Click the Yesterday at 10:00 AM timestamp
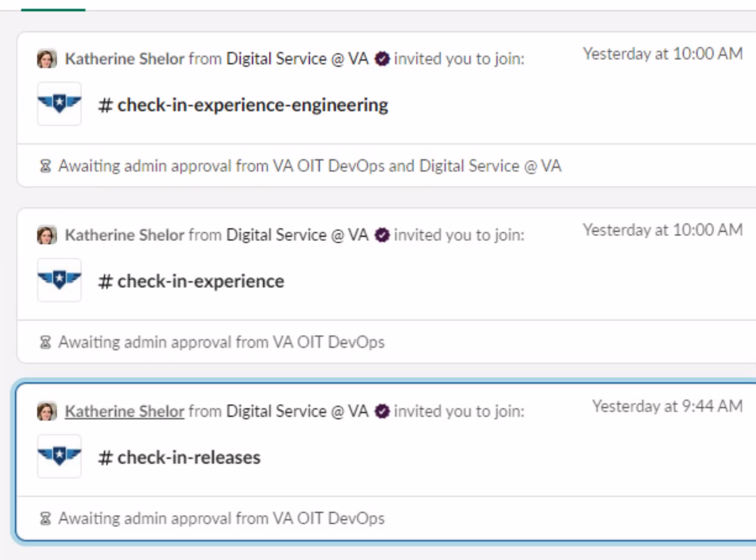This screenshot has height=560, width=756. tap(663, 54)
